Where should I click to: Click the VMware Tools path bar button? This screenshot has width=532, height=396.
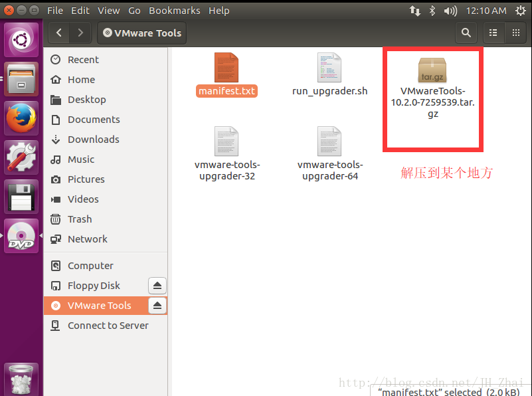click(142, 33)
